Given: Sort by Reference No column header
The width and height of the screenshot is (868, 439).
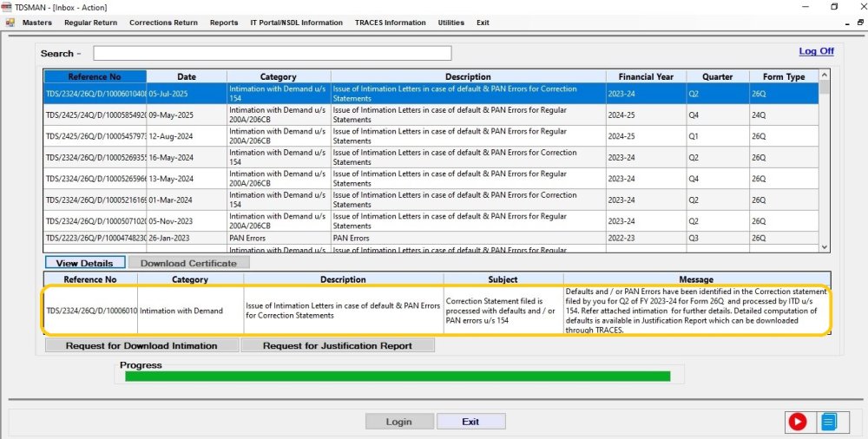Looking at the screenshot, I should coord(95,76).
